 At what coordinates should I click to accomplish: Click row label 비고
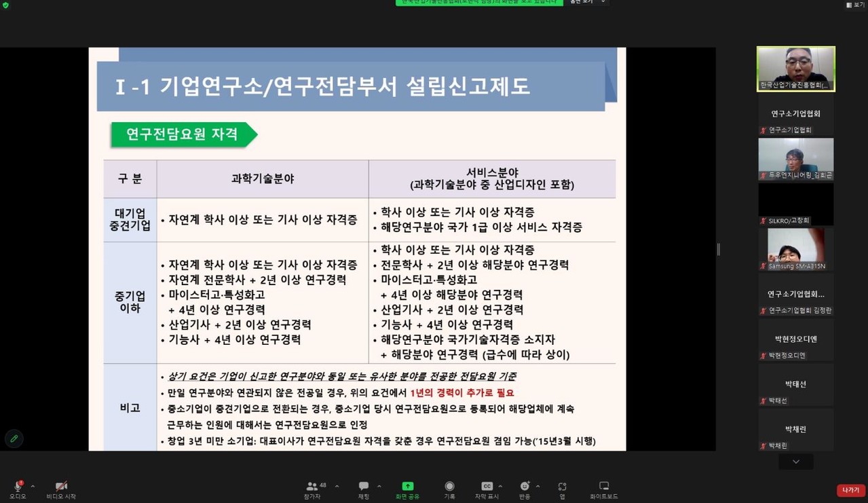click(x=130, y=408)
